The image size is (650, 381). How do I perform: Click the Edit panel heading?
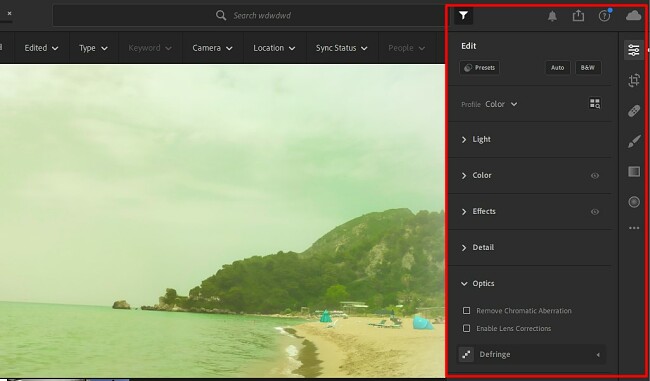click(x=469, y=46)
